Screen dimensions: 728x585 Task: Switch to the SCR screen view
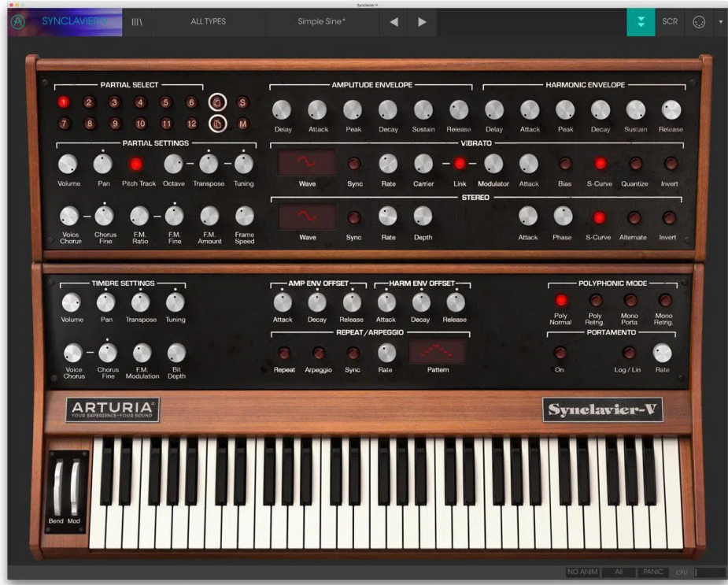[x=670, y=22]
